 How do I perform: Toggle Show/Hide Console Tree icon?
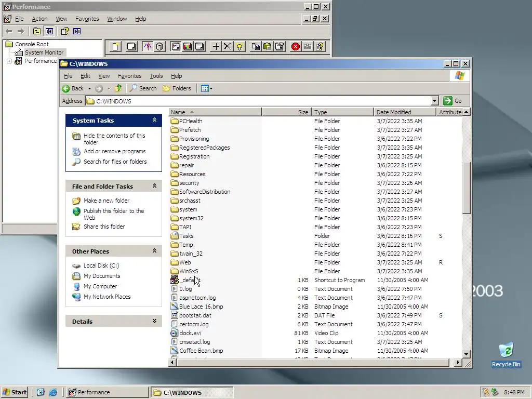[49, 31]
